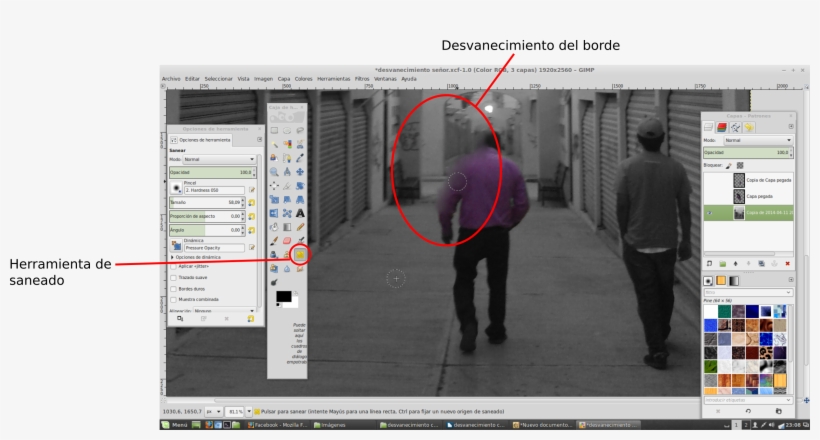Select the Bucket Fill tool
The width and height of the screenshot is (820, 440).
coord(274,227)
